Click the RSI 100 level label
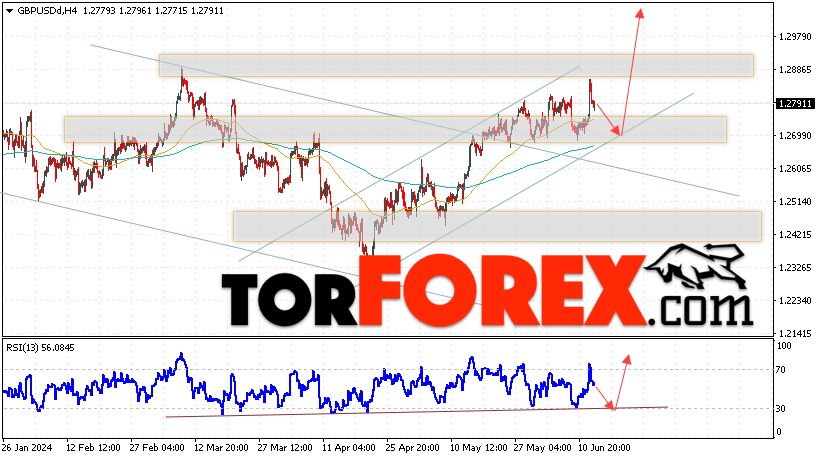Viewport: 819px width, 459px height. coord(784,346)
